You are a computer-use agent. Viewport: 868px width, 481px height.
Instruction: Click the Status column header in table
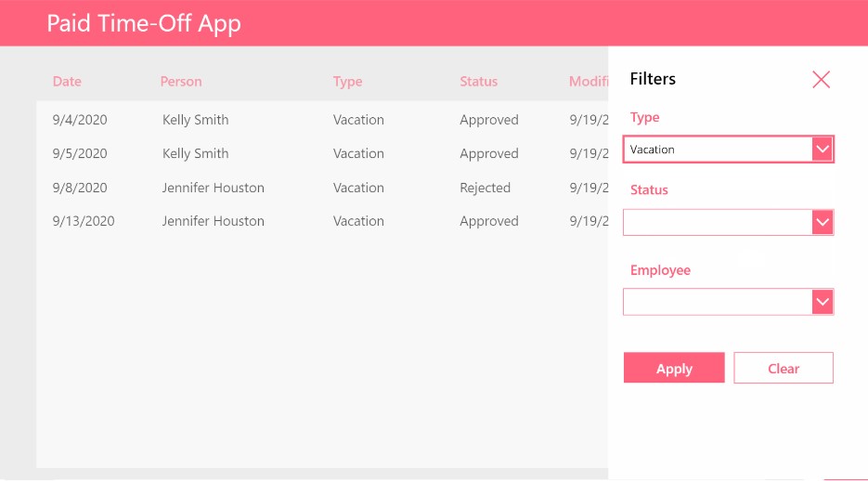click(x=478, y=82)
